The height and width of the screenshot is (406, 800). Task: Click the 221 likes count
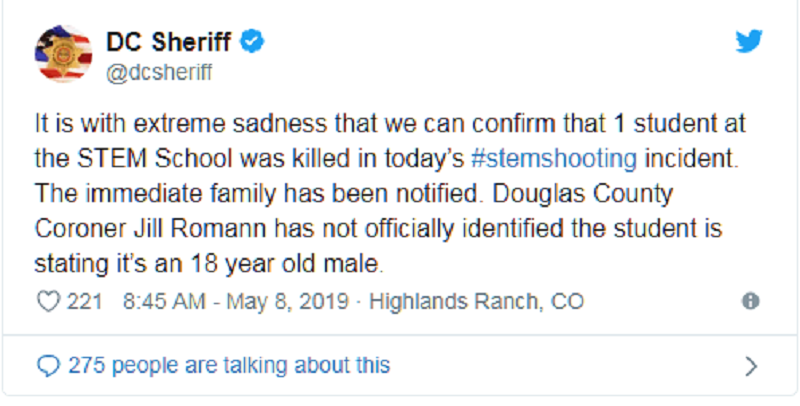(85, 301)
